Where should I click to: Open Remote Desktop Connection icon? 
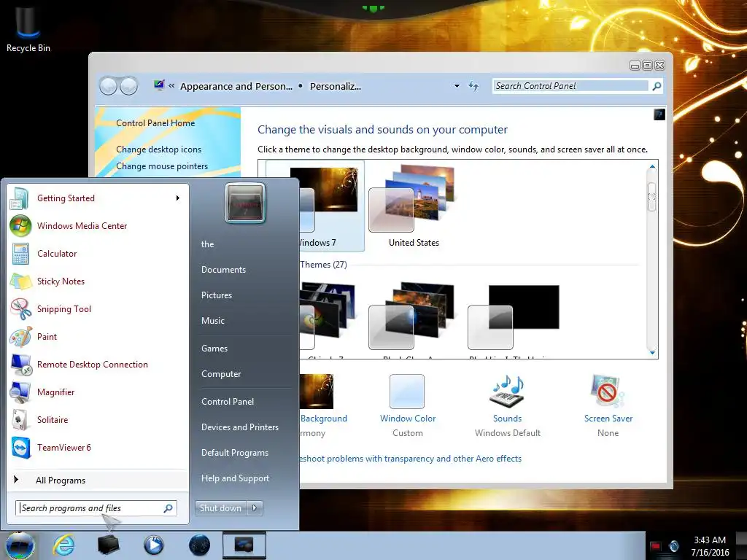(x=20, y=365)
